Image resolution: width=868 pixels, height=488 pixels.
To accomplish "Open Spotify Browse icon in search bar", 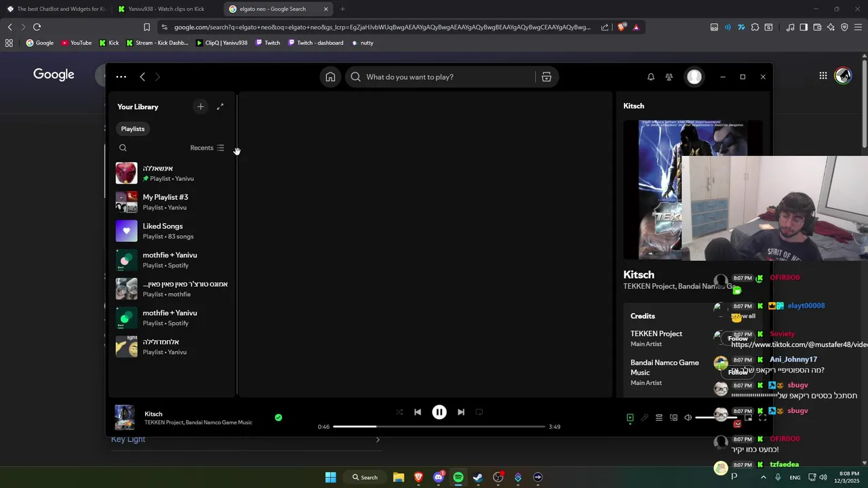I will pyautogui.click(x=546, y=77).
